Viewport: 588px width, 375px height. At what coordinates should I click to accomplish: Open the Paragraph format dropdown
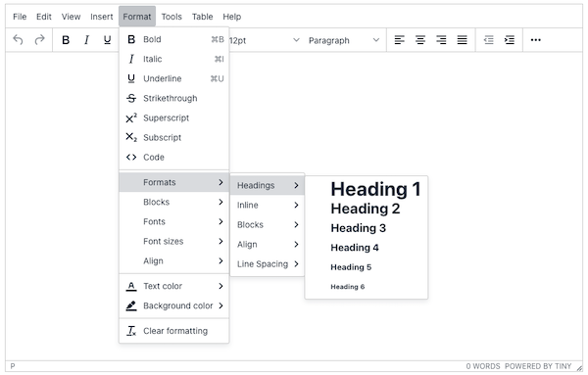(344, 40)
